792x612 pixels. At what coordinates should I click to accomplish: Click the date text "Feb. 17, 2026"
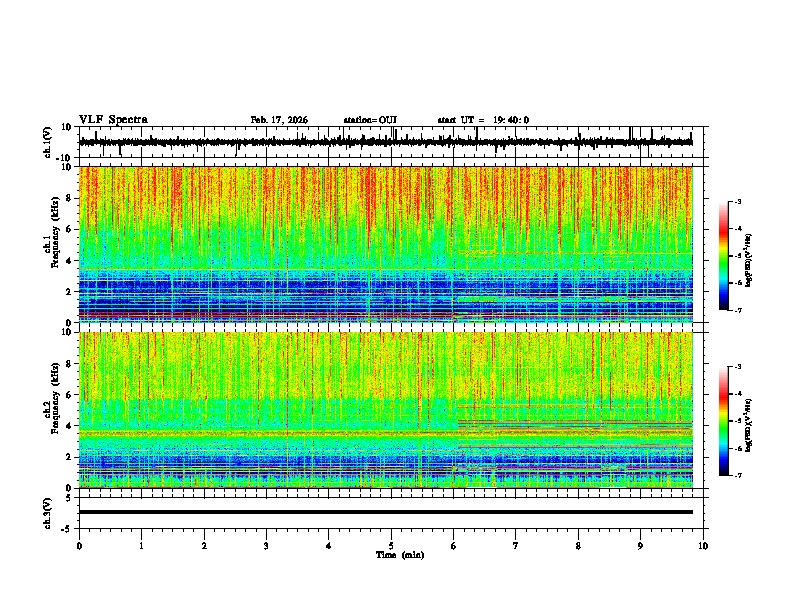279,120
